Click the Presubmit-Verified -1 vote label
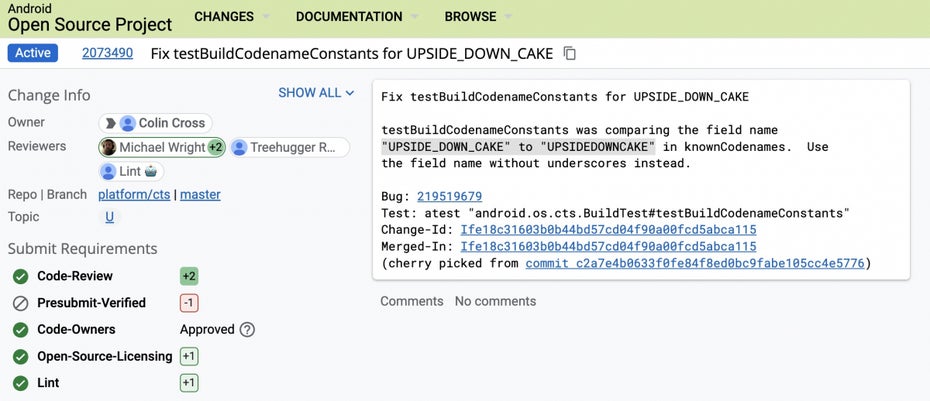Screen dimensions: 930x401 (189, 303)
